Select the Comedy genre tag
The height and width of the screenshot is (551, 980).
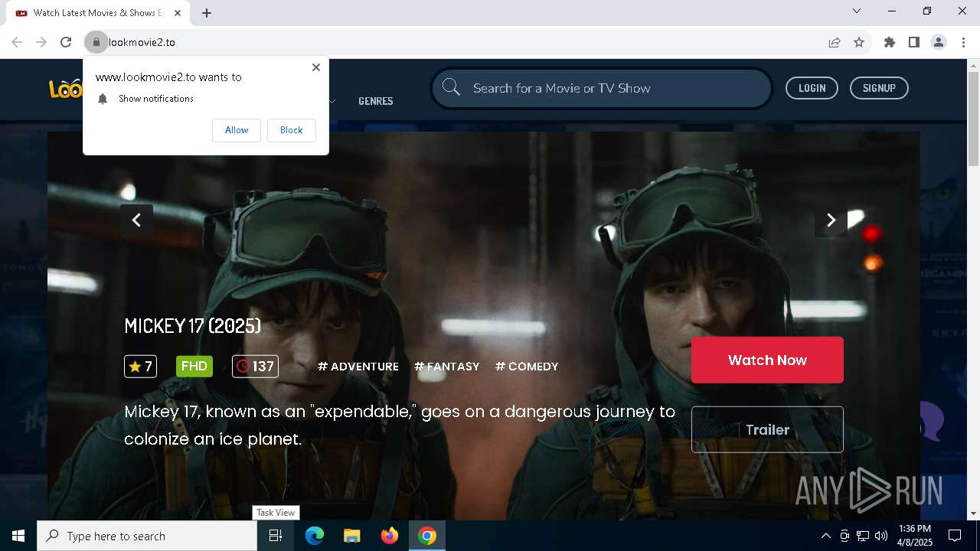(x=527, y=367)
